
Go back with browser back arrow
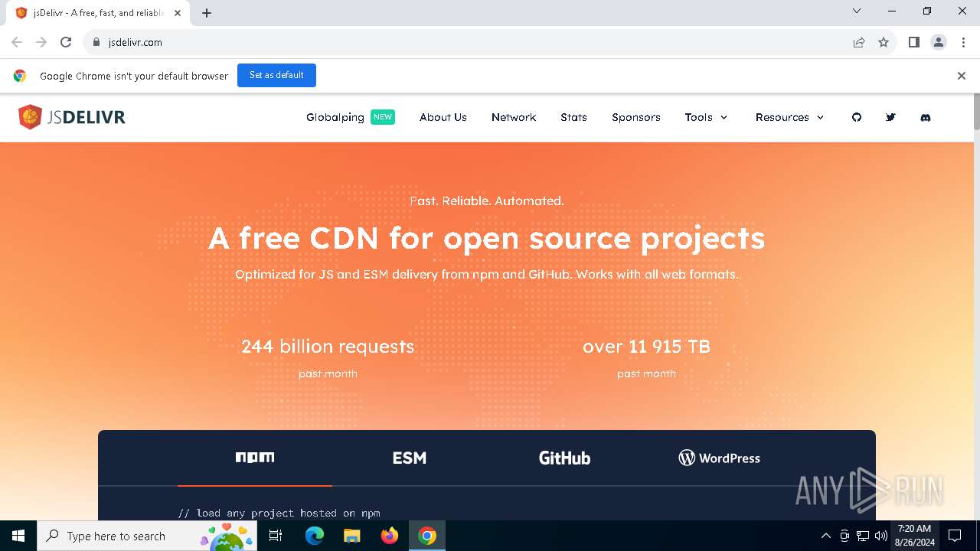click(x=17, y=42)
